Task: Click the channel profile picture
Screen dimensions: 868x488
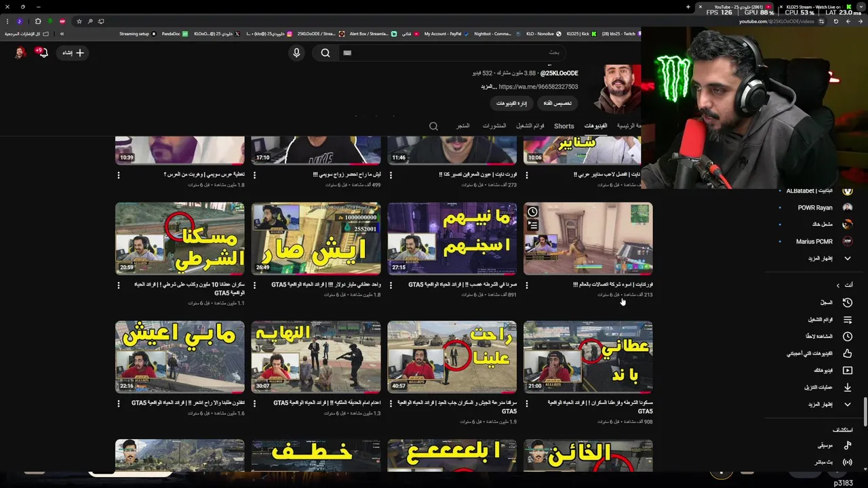Action: pos(617,88)
